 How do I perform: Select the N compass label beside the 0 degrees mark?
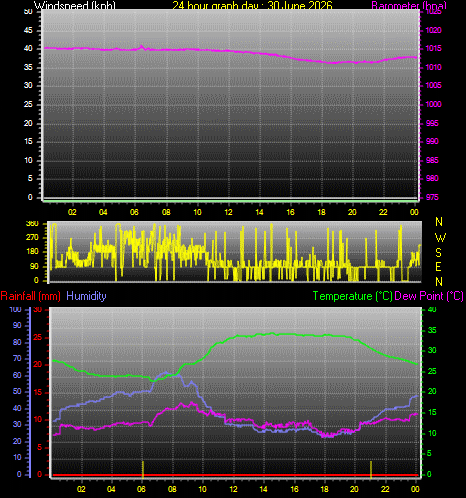[439, 282]
